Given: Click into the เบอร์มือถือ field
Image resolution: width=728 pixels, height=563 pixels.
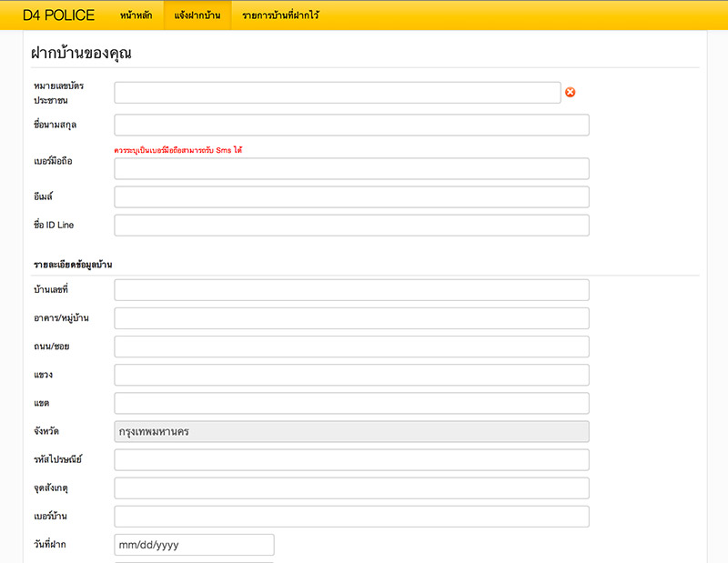Looking at the screenshot, I should point(351,168).
